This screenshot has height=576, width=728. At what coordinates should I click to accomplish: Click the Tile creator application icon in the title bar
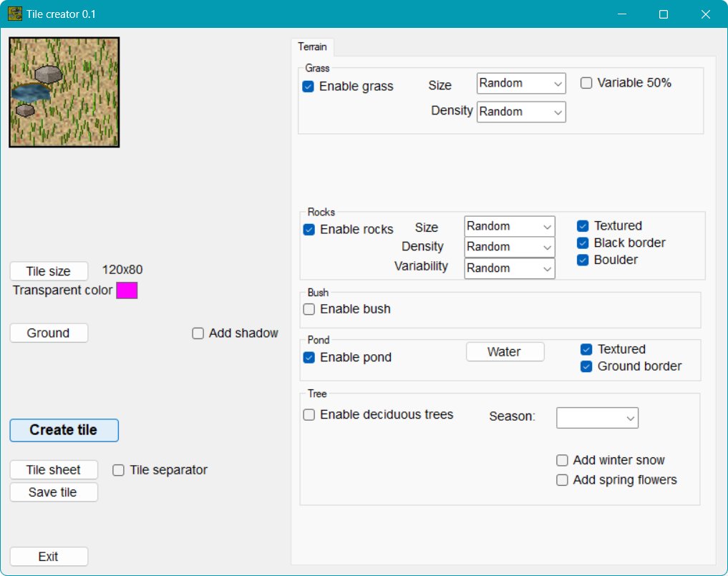point(14,14)
